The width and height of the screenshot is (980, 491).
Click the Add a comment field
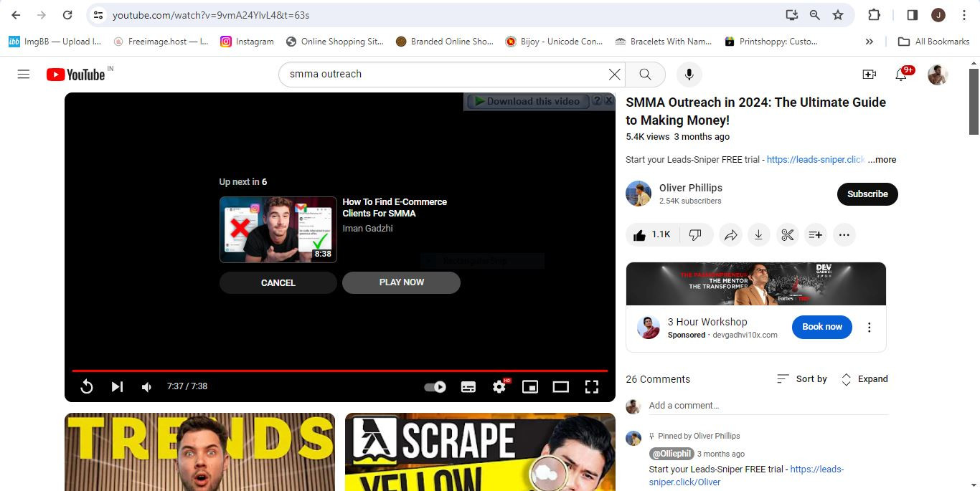[x=768, y=406]
